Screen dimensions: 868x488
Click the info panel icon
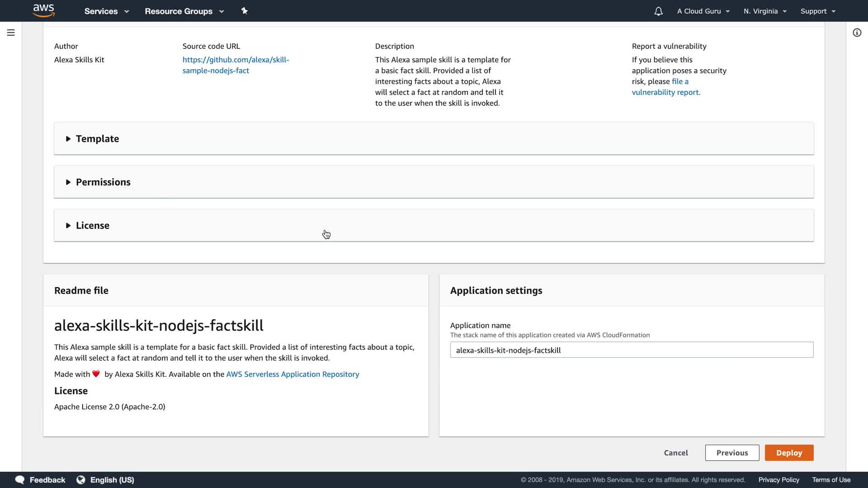coord(857,33)
